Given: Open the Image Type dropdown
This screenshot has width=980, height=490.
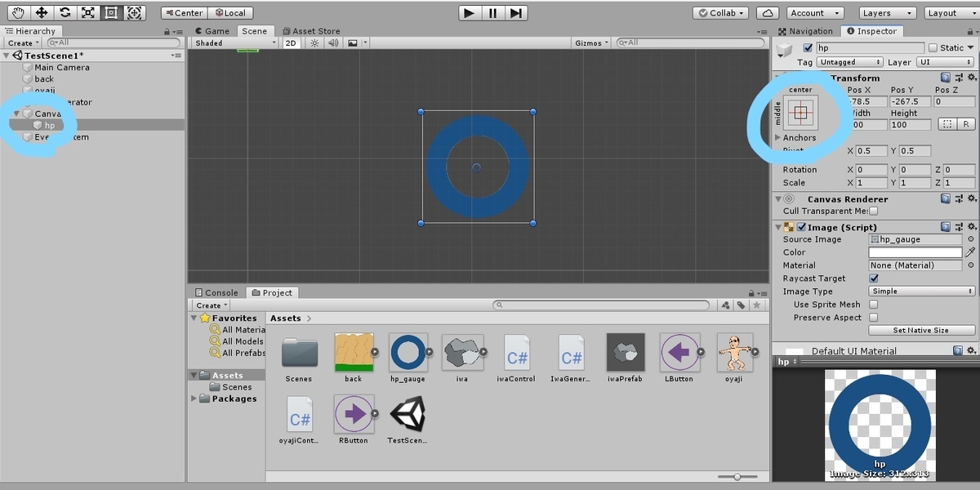Looking at the screenshot, I should 922,292.
